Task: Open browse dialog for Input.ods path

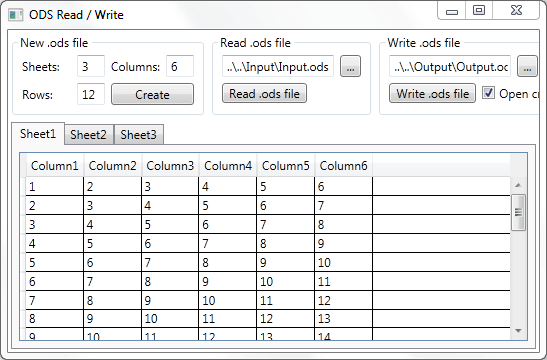Action: coord(350,66)
